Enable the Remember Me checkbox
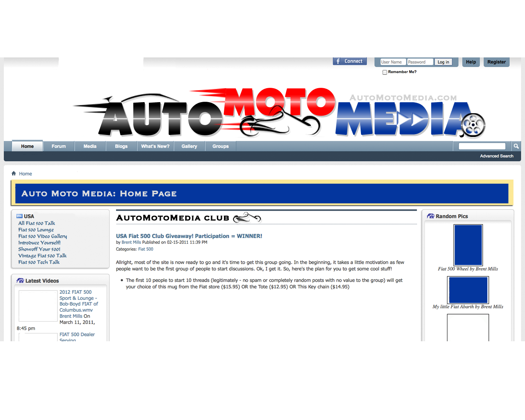The height and width of the screenshot is (420, 525). 385,72
